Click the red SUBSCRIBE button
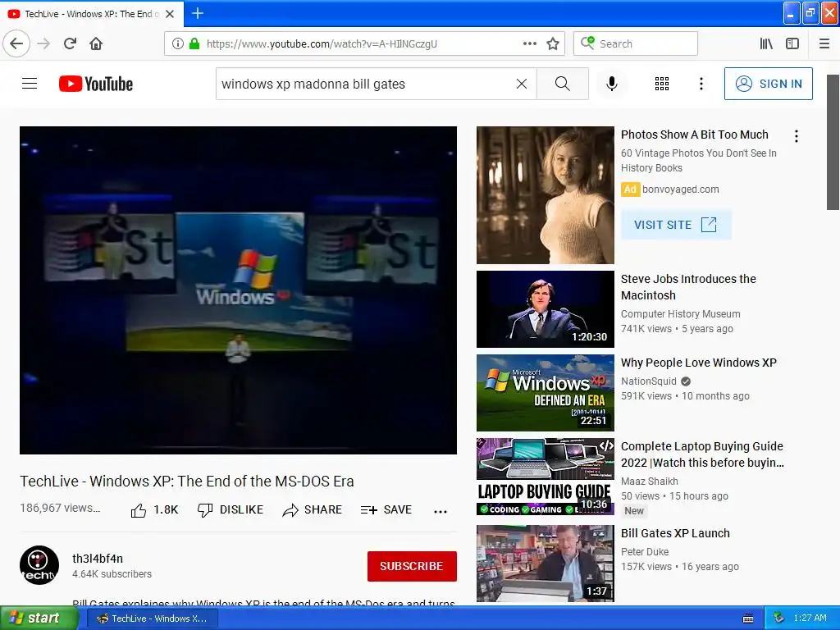 (x=412, y=566)
